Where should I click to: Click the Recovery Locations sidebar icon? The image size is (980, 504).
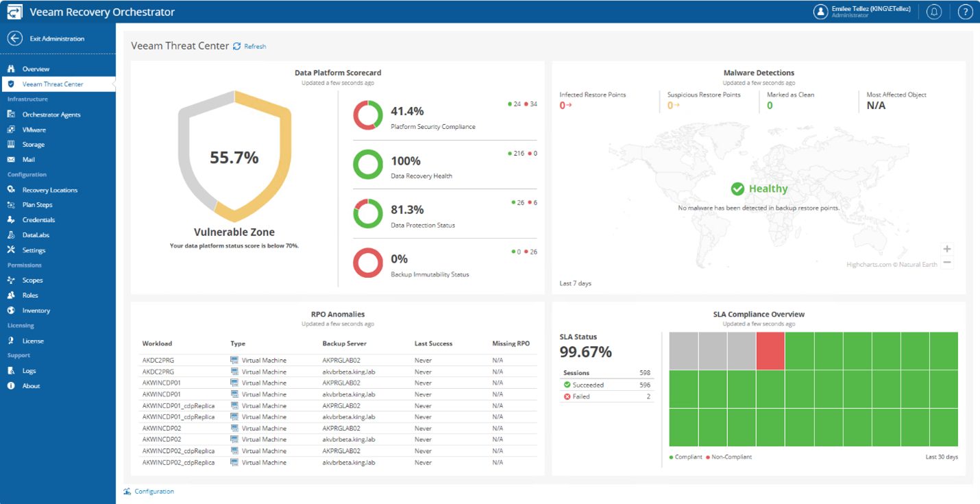[x=11, y=189]
